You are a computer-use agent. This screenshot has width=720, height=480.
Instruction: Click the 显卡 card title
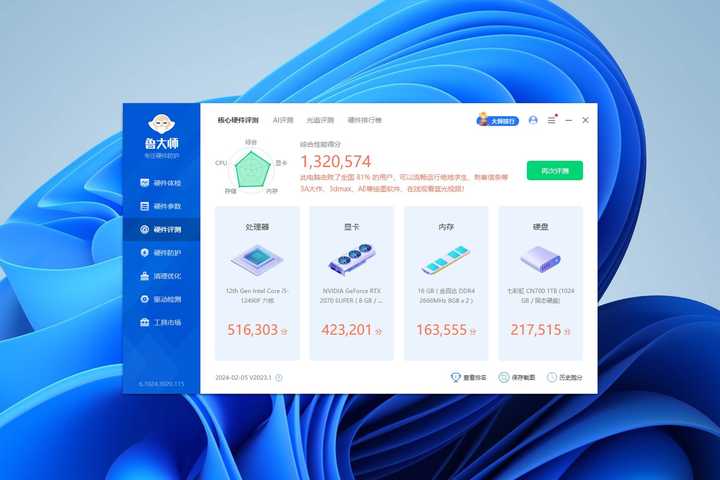(x=352, y=227)
